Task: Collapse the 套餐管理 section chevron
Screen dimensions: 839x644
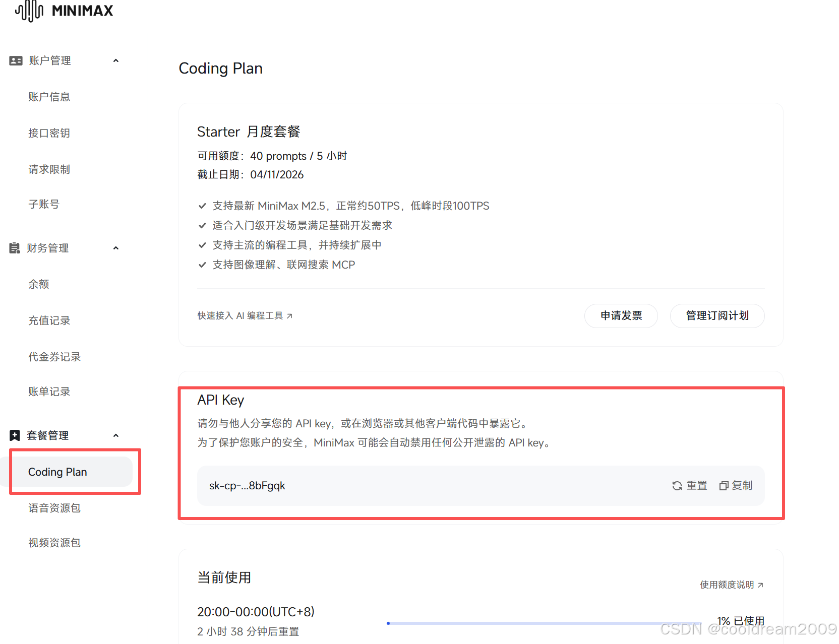Action: point(116,435)
